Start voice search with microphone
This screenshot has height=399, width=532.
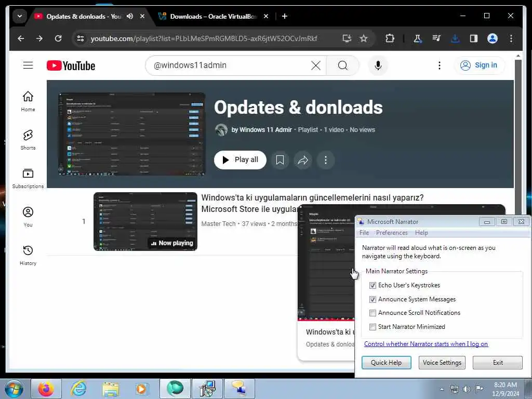(x=378, y=65)
